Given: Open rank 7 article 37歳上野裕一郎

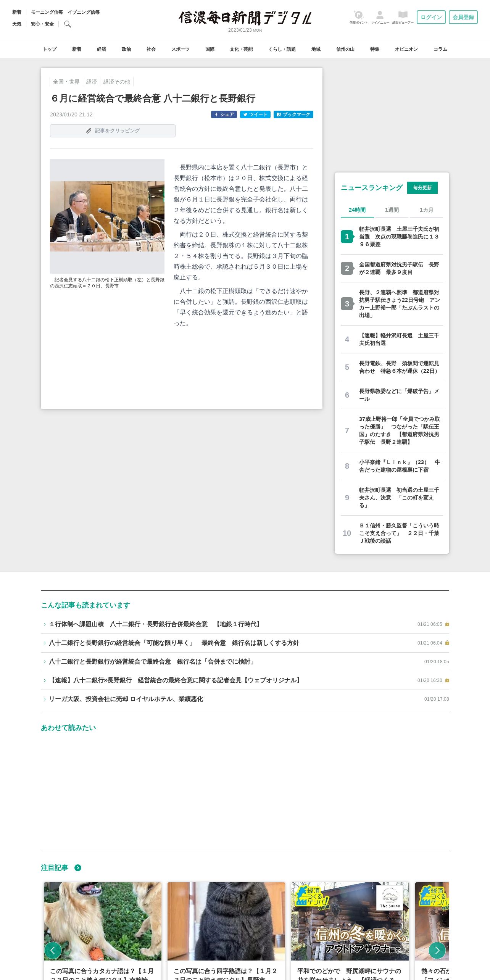Looking at the screenshot, I should [x=392, y=430].
